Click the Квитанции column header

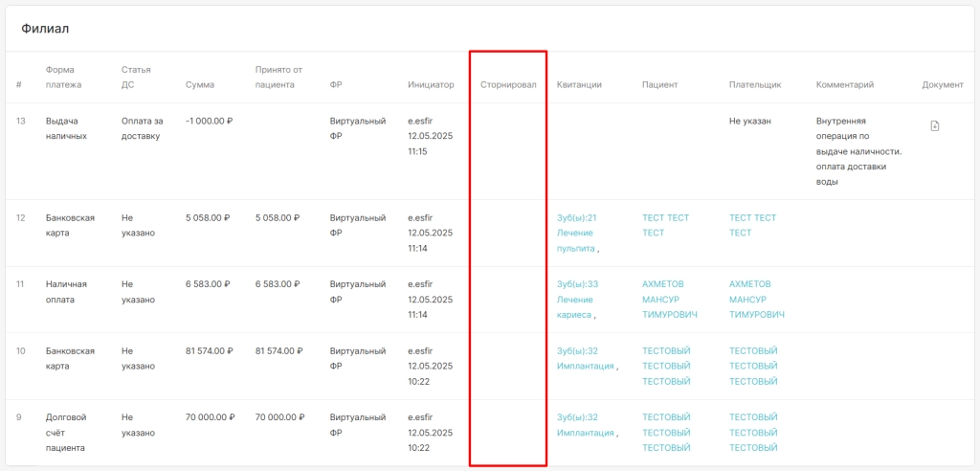click(579, 84)
